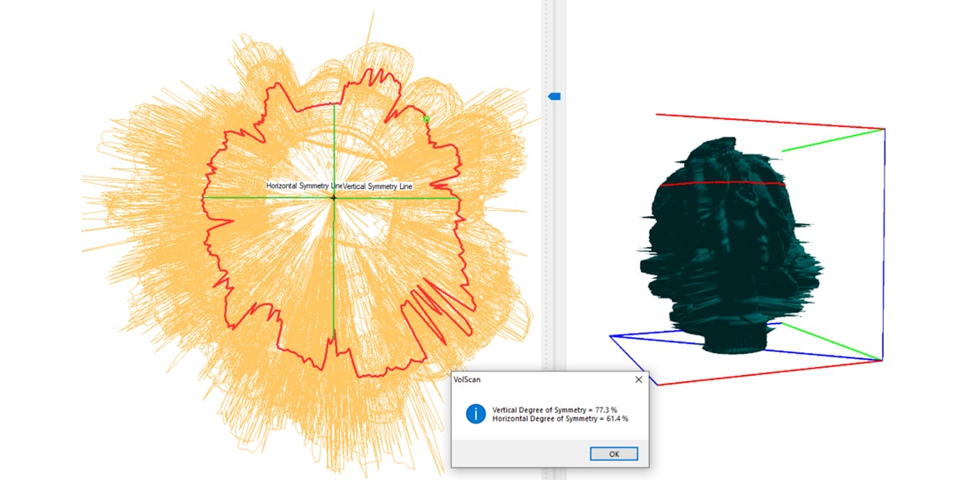Click the blue info icon in dialog
Viewport: 980px width, 480px height.
pos(476,414)
